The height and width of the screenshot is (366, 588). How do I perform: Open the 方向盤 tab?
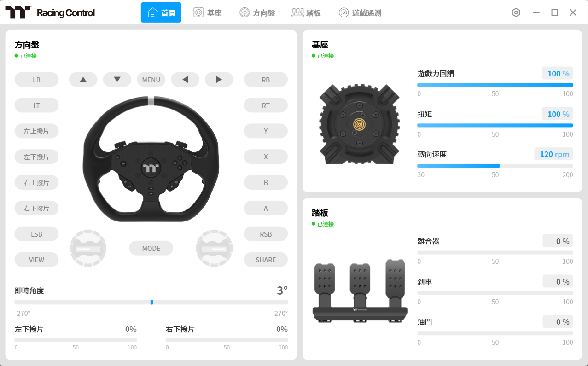pos(257,12)
